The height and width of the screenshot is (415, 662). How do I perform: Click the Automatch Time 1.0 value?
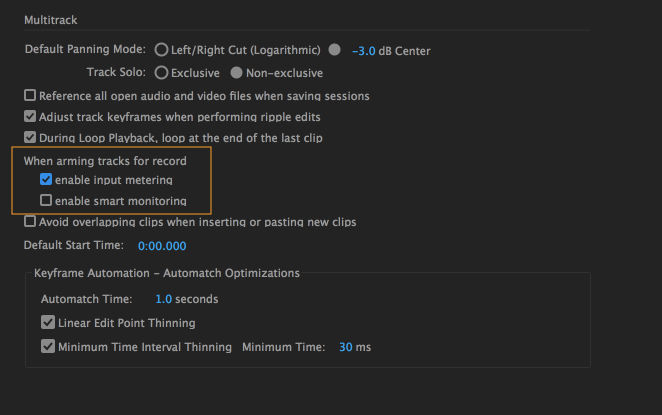click(x=164, y=299)
